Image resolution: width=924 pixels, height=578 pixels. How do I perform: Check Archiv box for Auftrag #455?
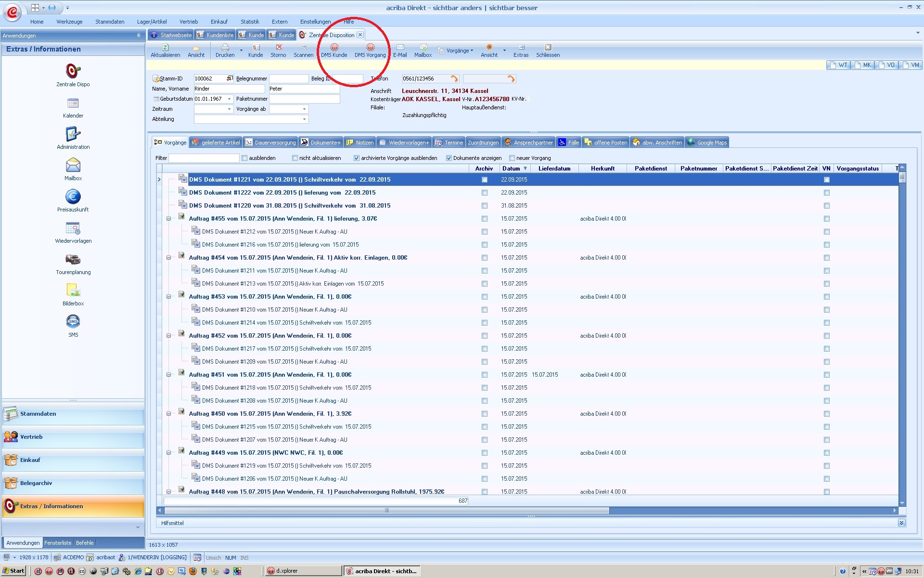click(x=485, y=219)
